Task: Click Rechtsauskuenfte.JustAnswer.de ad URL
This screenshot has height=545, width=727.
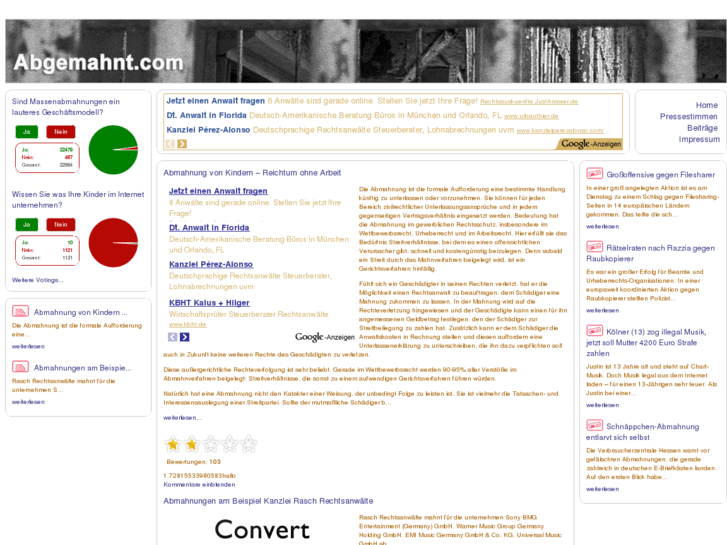Action: pyautogui.click(x=529, y=102)
